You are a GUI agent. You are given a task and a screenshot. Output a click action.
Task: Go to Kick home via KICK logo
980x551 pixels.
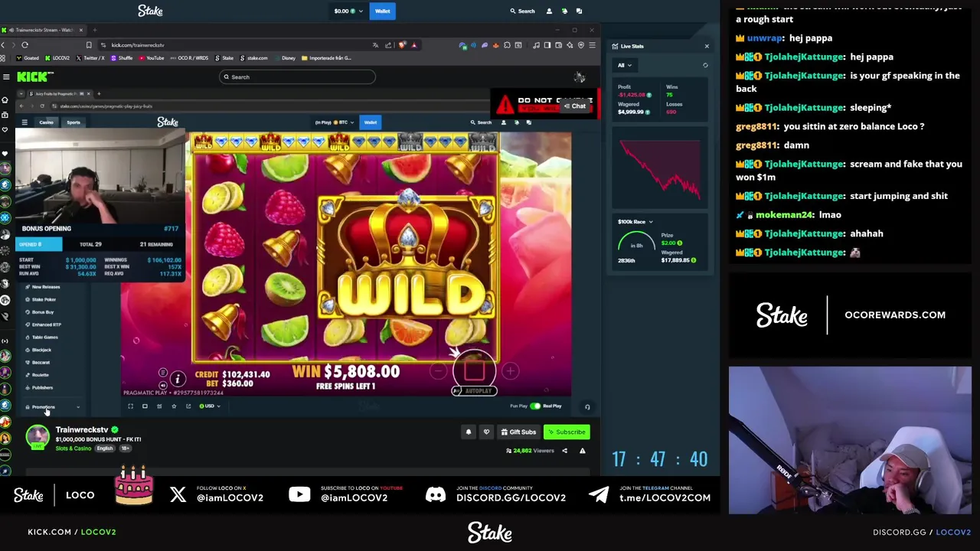(x=35, y=77)
